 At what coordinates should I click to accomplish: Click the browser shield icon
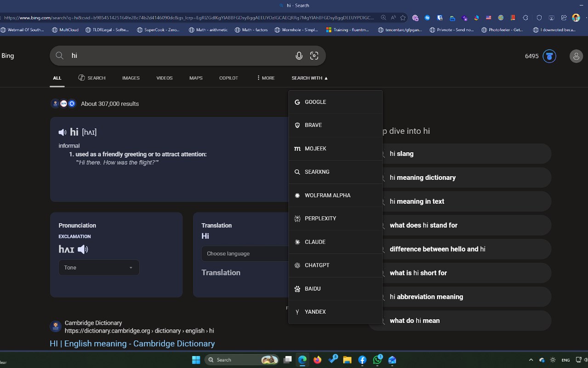(539, 18)
